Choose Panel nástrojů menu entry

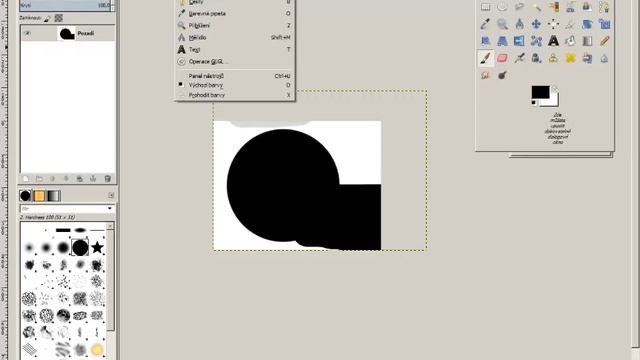pyautogui.click(x=235, y=76)
